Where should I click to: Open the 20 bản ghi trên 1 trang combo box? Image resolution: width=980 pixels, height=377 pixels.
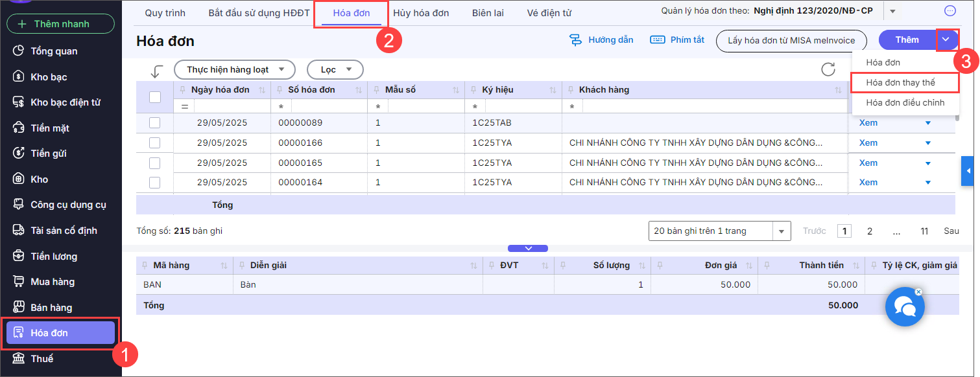719,231
